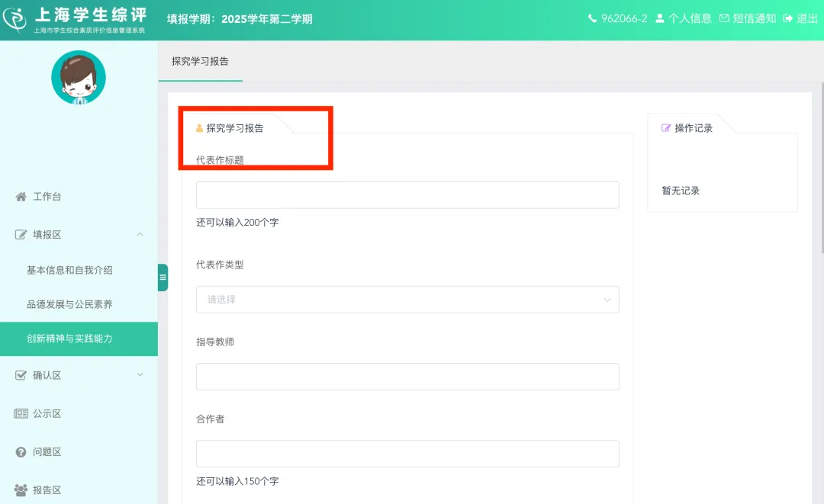Image resolution: width=824 pixels, height=504 pixels.
Task: Click the question mark icon beside 问题区
Action: click(21, 452)
